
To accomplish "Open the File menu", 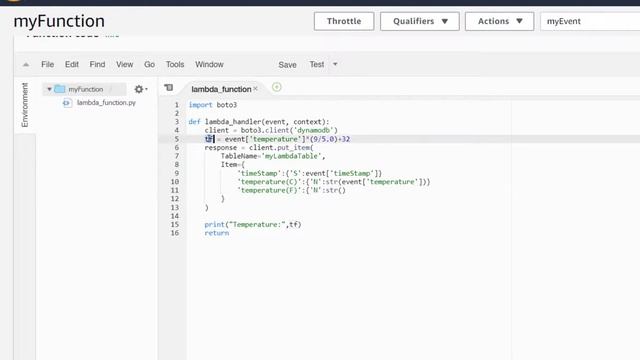I will (47, 64).
